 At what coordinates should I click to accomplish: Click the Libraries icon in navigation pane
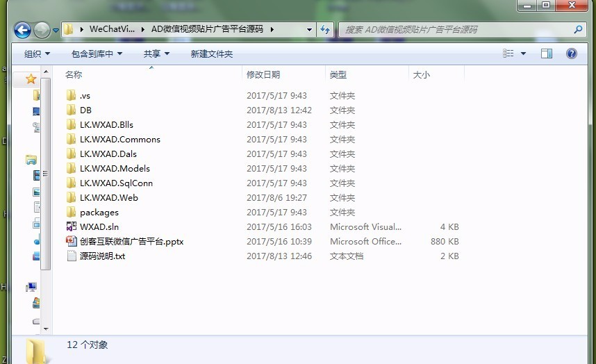coord(31,160)
